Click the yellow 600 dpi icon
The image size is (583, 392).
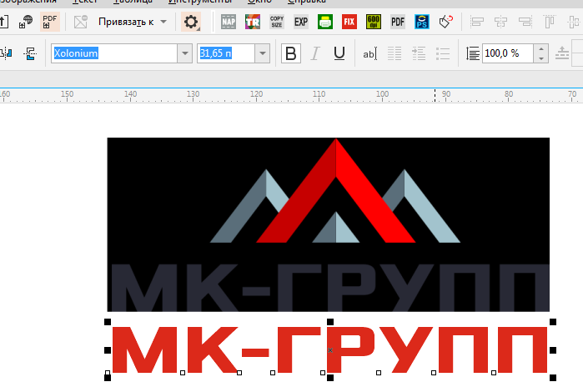point(374,22)
